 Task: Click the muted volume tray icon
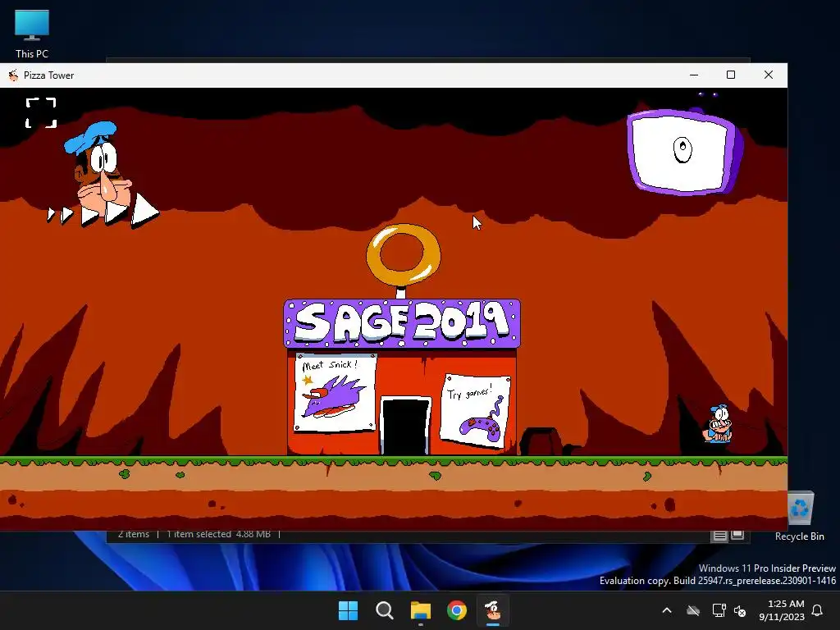pyautogui.click(x=740, y=610)
